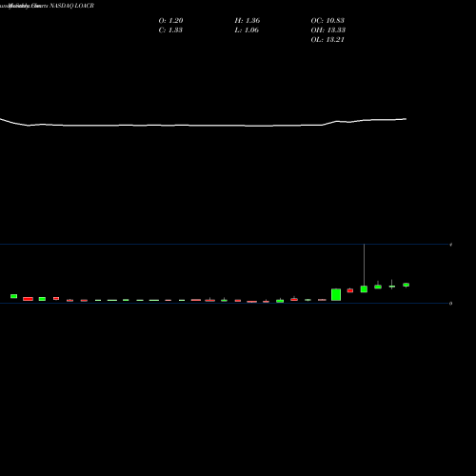Click the '4' axis label on the upper line
Screen dimensions: 476x476
point(450,245)
